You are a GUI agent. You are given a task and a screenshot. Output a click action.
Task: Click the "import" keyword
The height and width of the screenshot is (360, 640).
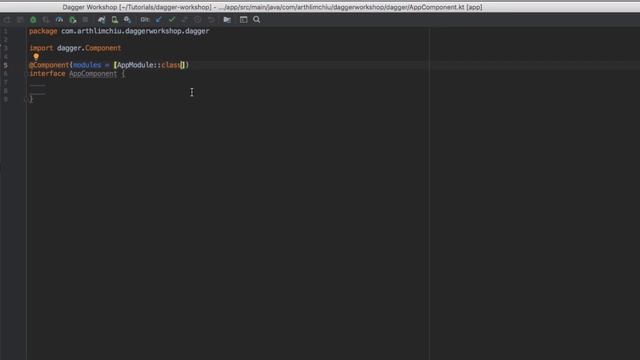coord(41,48)
